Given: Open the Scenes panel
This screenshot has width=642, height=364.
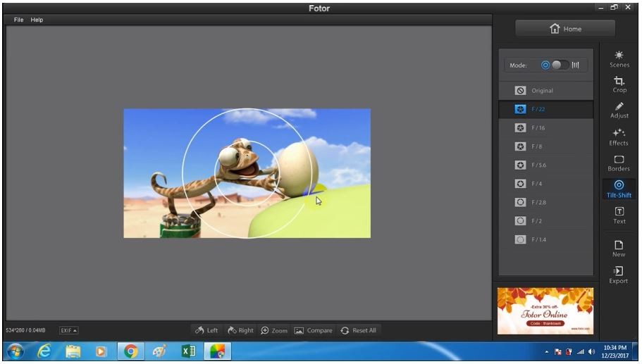Looking at the screenshot, I should [x=619, y=59].
